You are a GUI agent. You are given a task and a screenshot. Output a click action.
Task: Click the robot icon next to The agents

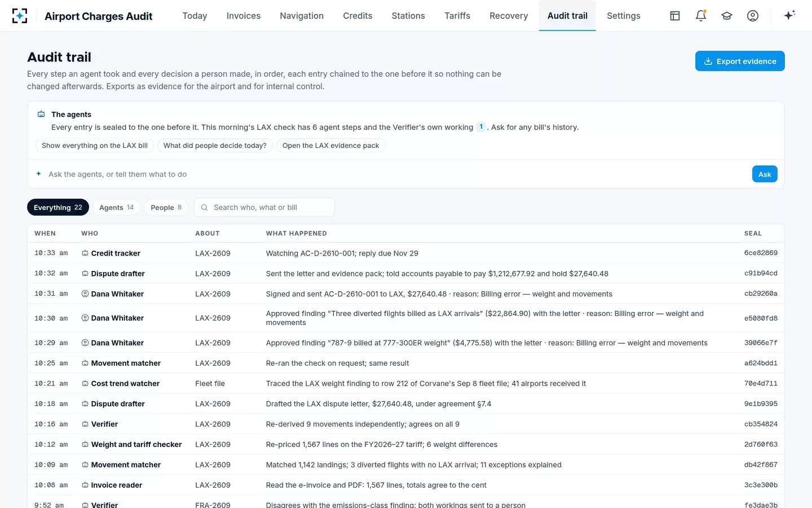click(x=41, y=114)
